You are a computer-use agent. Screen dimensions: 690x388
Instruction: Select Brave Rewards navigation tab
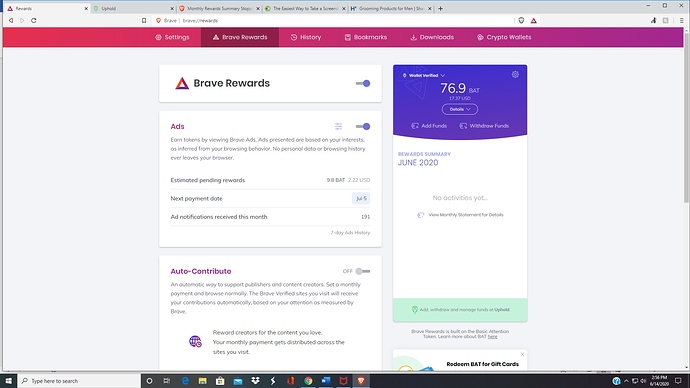[240, 37]
